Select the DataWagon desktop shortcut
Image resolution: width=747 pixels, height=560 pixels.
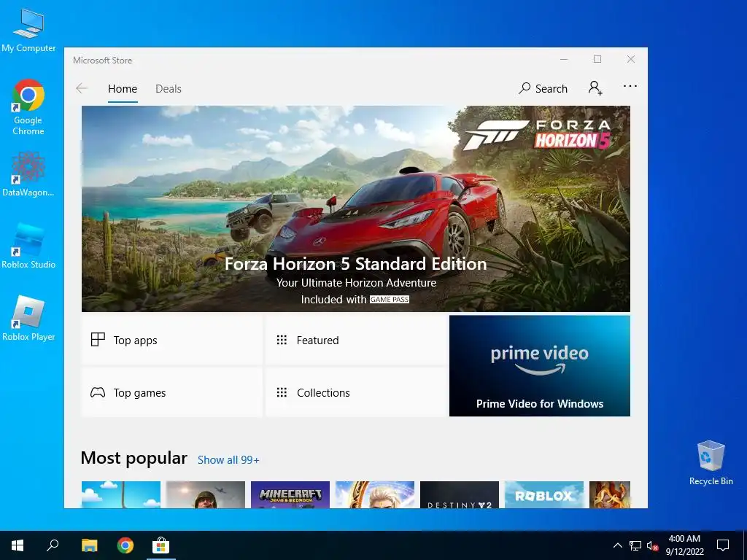coord(28,174)
